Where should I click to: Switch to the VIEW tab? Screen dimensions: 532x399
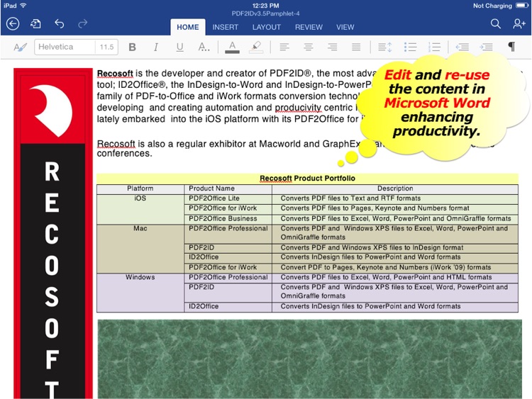pyautogui.click(x=345, y=27)
